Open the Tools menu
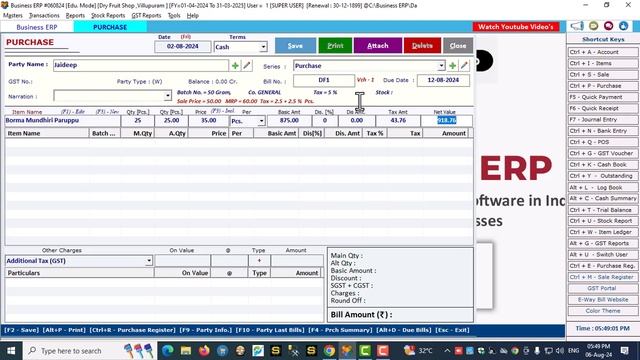640x360 pixels. [x=174, y=16]
